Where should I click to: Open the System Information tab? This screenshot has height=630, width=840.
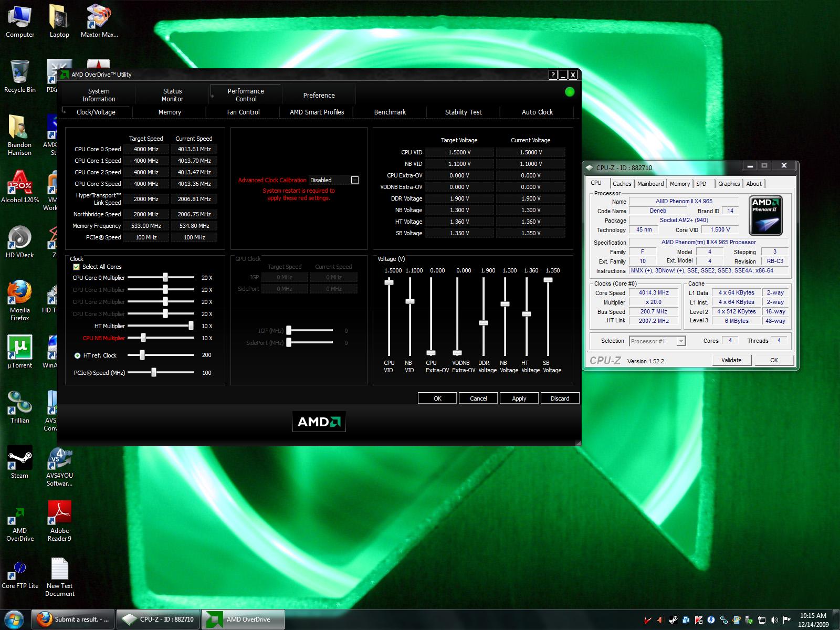(x=99, y=95)
